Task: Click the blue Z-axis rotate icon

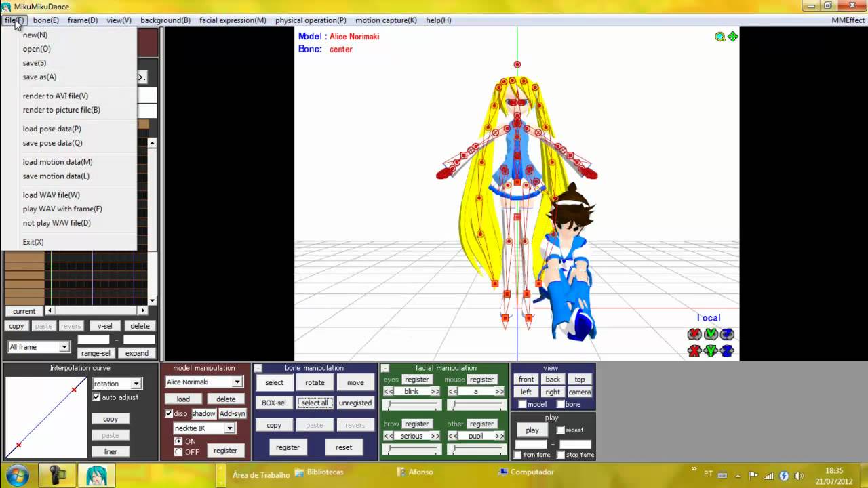Action: click(x=727, y=334)
